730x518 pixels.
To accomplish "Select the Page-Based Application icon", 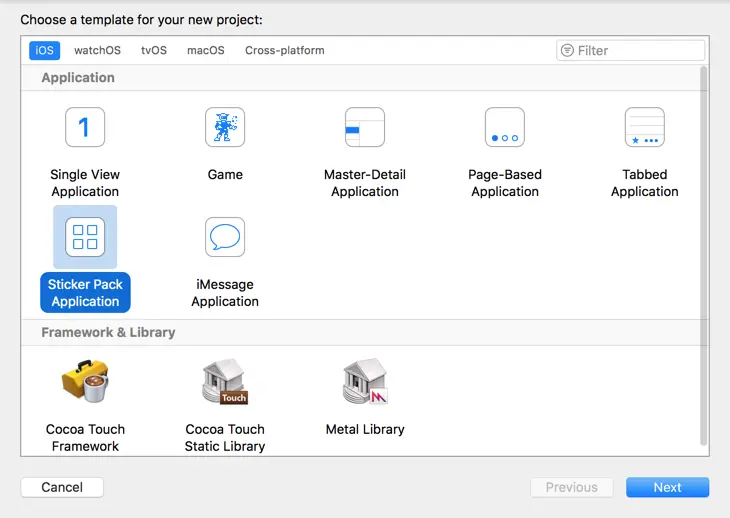I will click(505, 127).
